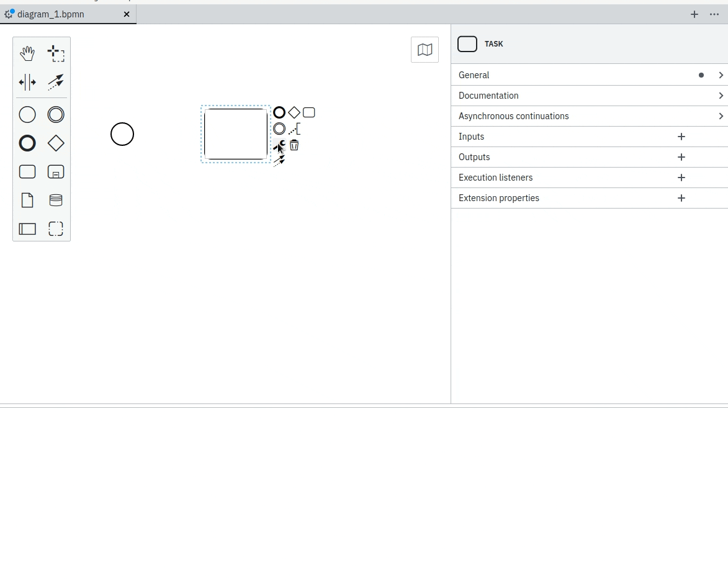Open the more options menu at top right
The height and width of the screenshot is (581, 728).
pyautogui.click(x=714, y=14)
